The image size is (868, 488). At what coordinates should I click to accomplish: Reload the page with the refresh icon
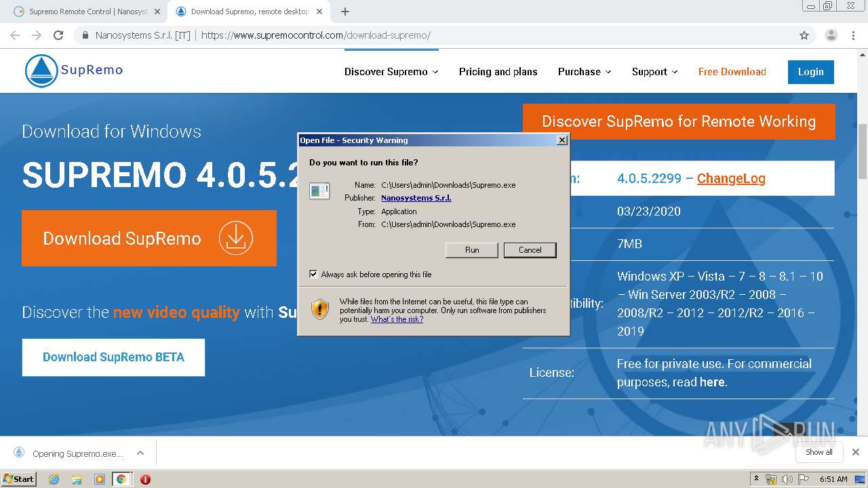(x=58, y=35)
